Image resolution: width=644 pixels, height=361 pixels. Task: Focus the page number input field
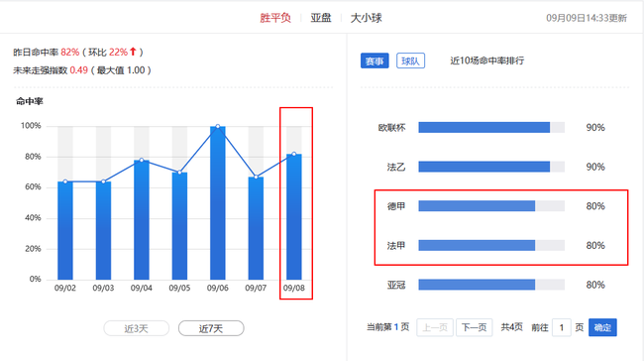tap(562, 327)
